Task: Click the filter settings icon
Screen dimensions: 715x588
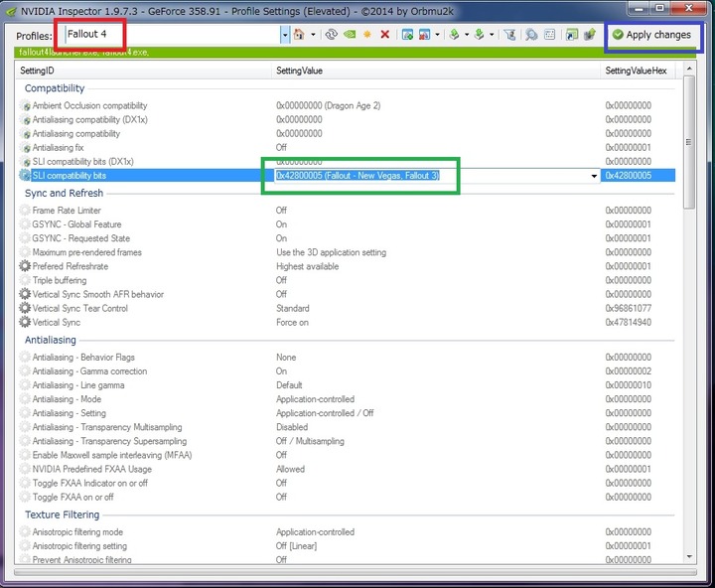Action: pos(509,34)
